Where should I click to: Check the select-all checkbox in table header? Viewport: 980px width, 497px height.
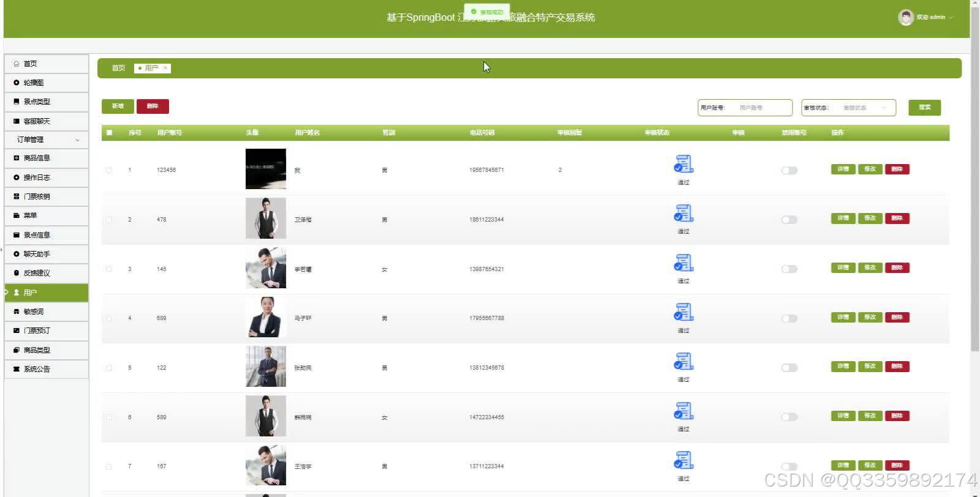[109, 132]
